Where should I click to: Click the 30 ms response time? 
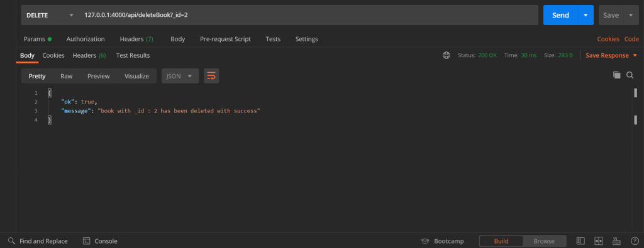tap(528, 55)
